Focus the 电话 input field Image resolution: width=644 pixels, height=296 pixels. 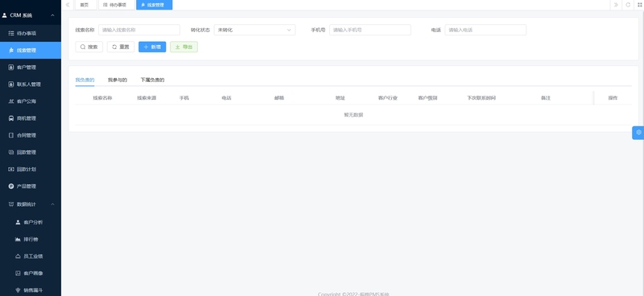[485, 30]
